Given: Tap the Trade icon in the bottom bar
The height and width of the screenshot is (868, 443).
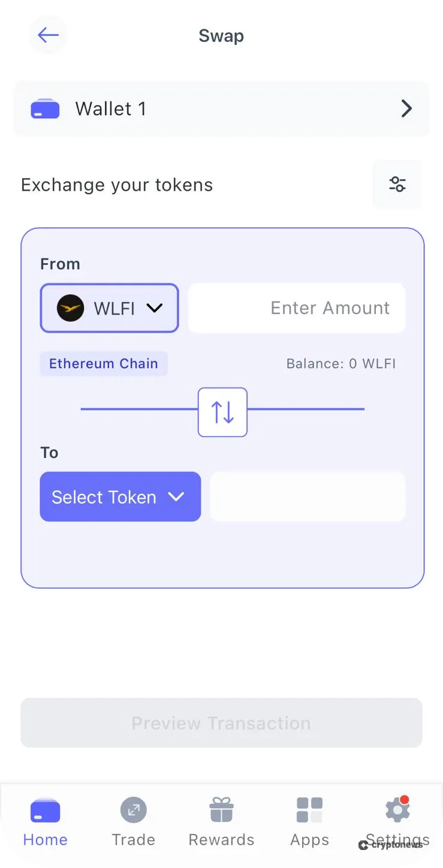Looking at the screenshot, I should click(133, 810).
